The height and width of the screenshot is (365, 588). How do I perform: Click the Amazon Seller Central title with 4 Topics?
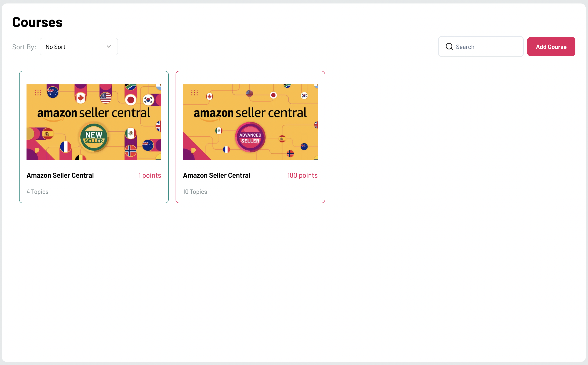pyautogui.click(x=60, y=175)
